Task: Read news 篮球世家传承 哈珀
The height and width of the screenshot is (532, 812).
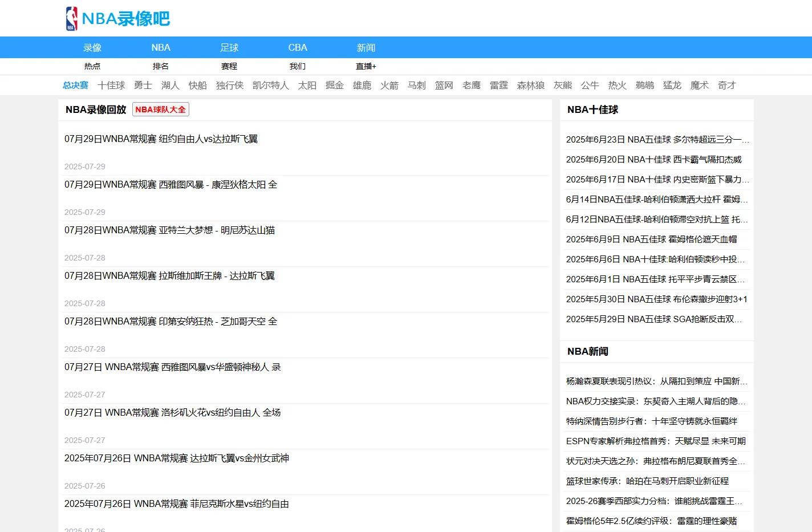Action: pos(648,481)
